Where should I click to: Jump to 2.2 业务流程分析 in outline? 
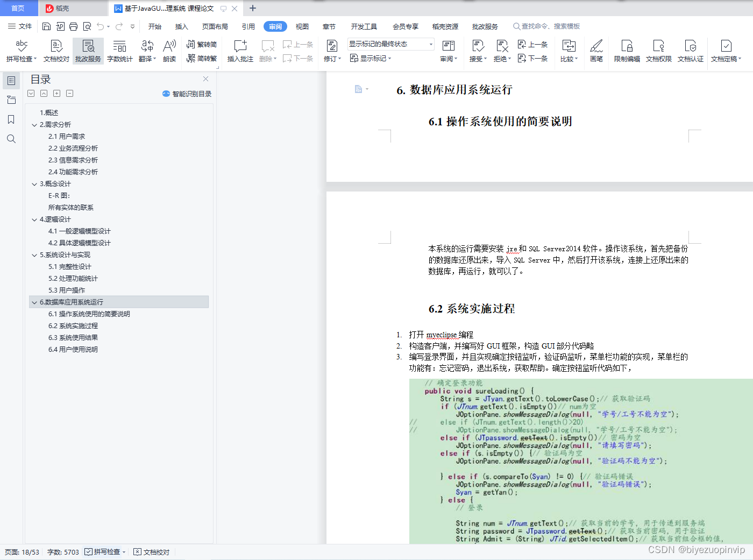tap(73, 148)
